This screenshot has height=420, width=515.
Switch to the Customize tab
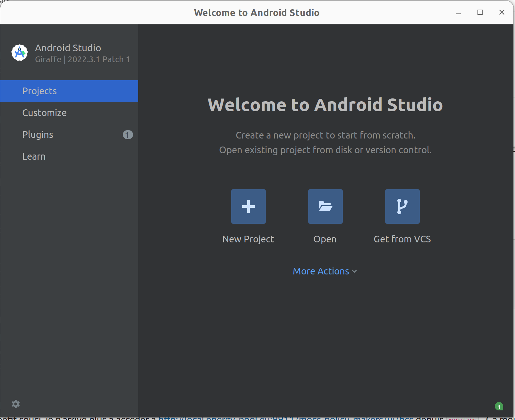[69, 113]
